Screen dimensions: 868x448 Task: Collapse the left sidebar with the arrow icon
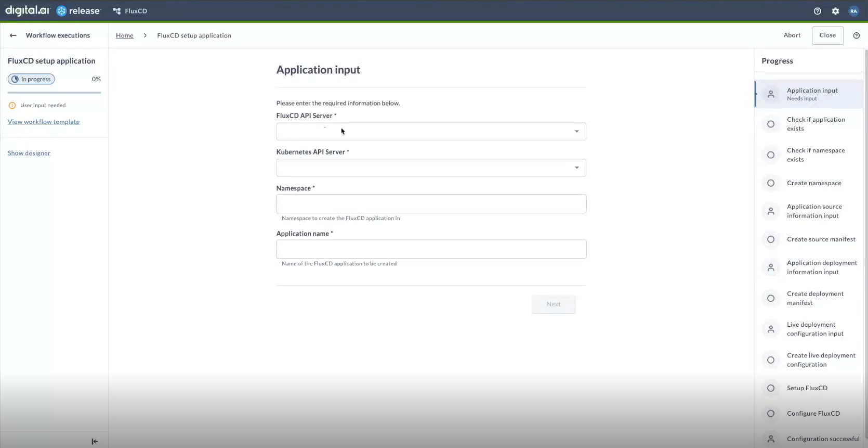pyautogui.click(x=95, y=441)
